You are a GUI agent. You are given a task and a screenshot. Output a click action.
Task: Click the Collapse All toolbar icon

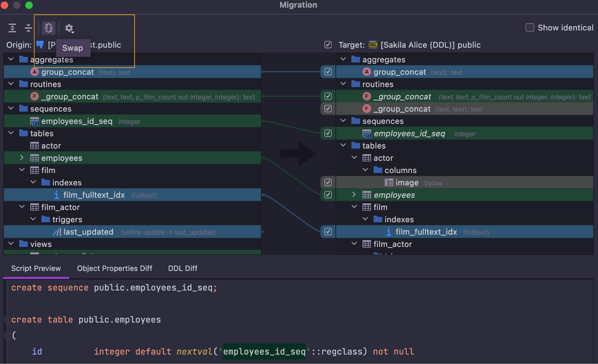tap(28, 28)
